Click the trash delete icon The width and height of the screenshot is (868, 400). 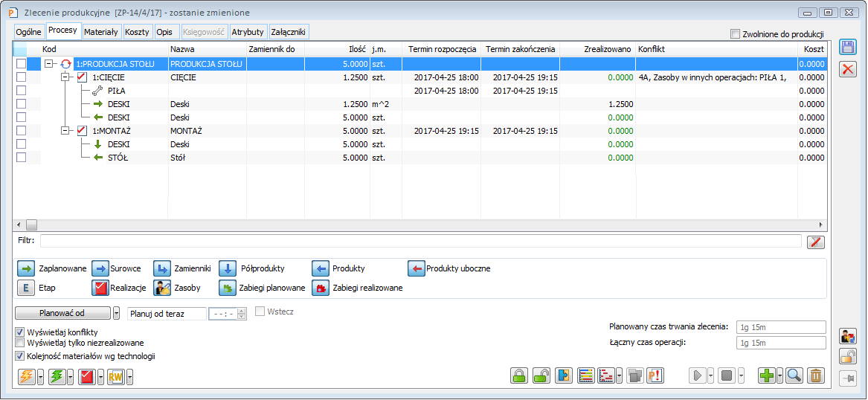[x=816, y=375]
